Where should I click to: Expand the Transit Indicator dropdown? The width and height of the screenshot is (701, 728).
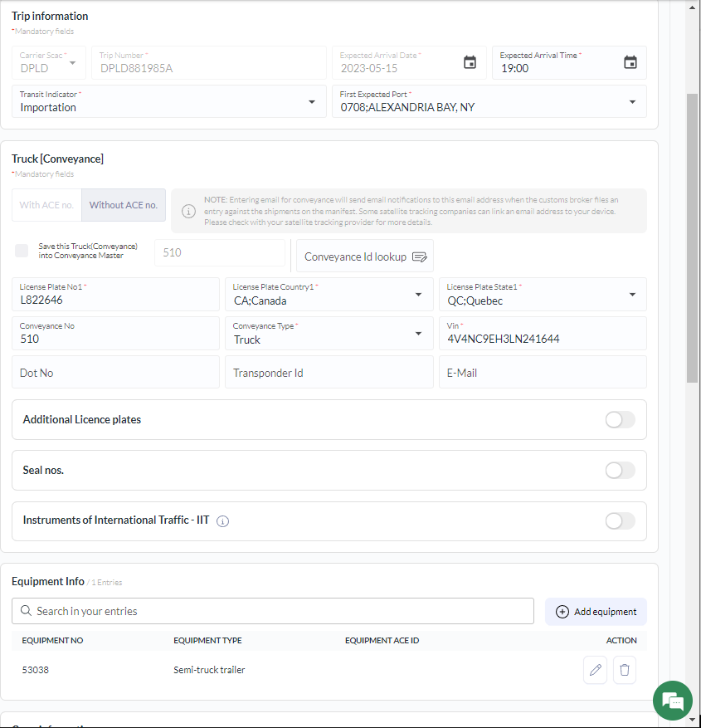312,102
